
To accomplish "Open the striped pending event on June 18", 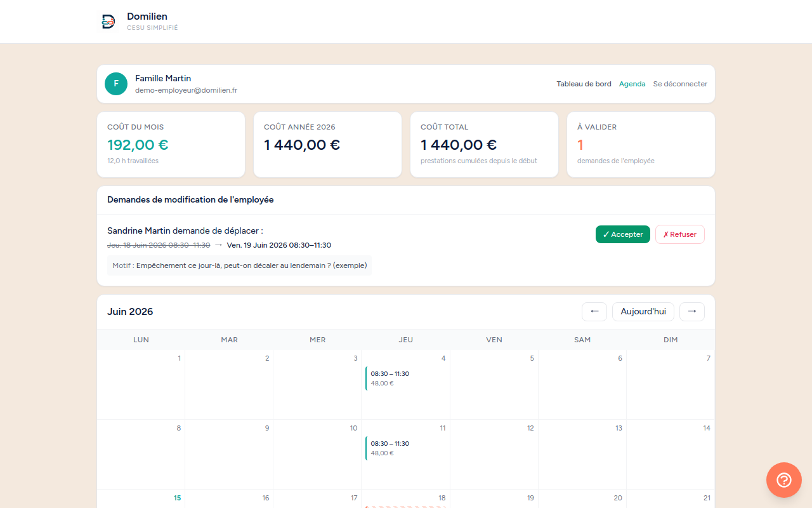I will click(x=405, y=507).
